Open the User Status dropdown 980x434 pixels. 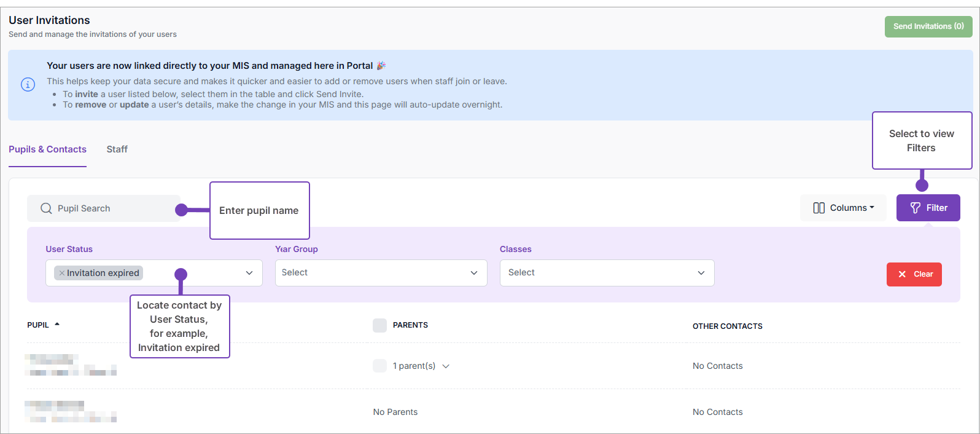(249, 273)
